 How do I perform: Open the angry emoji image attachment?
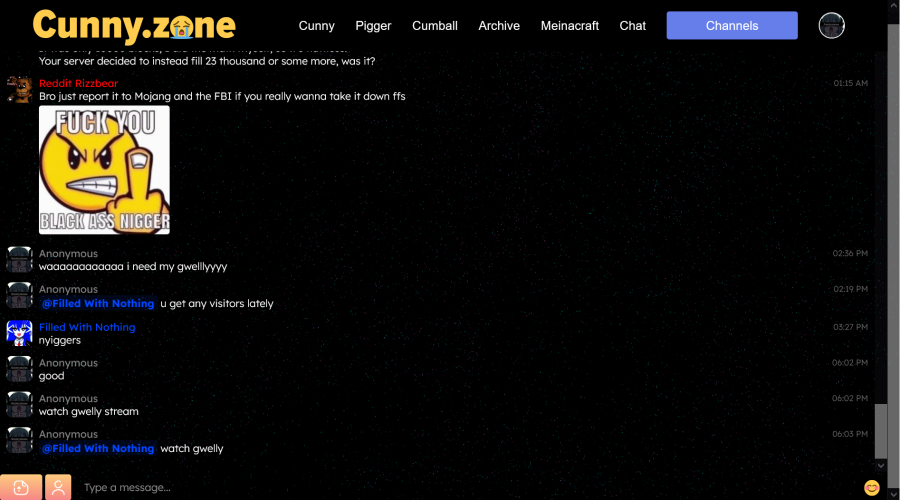coord(104,170)
